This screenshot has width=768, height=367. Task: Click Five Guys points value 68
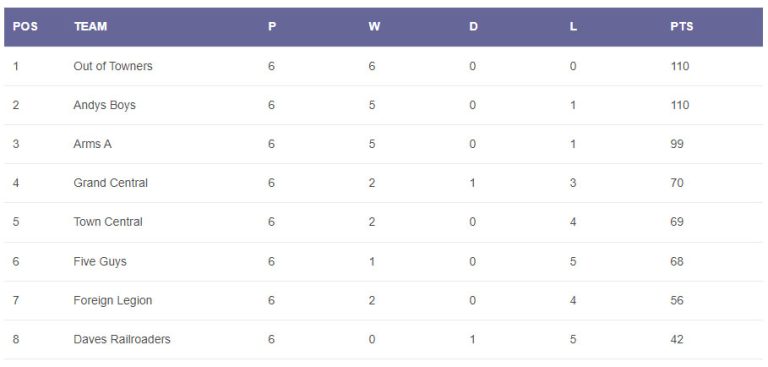point(677,262)
